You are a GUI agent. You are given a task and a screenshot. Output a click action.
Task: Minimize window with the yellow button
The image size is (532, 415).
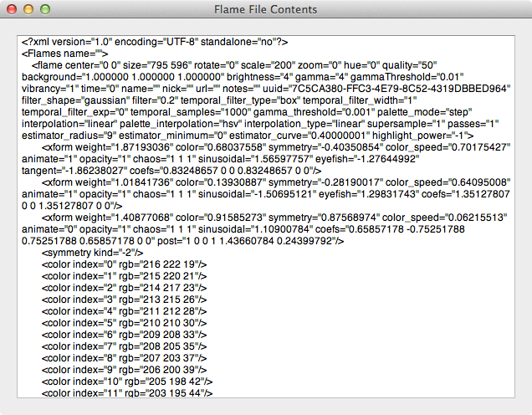pyautogui.click(x=28, y=9)
